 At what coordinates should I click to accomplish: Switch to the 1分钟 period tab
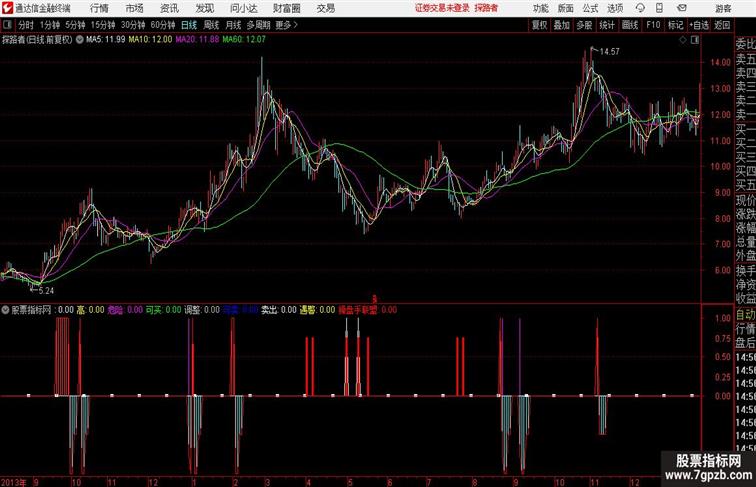(50, 25)
